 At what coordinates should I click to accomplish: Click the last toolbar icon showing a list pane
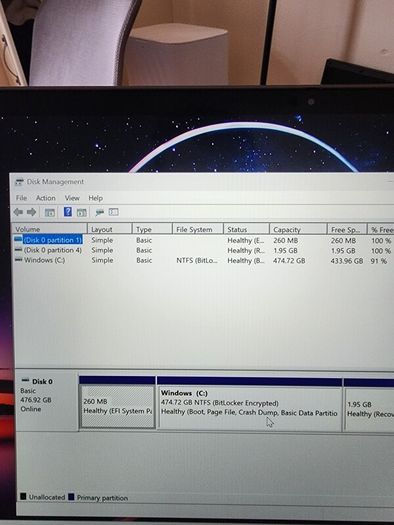pyautogui.click(x=113, y=212)
